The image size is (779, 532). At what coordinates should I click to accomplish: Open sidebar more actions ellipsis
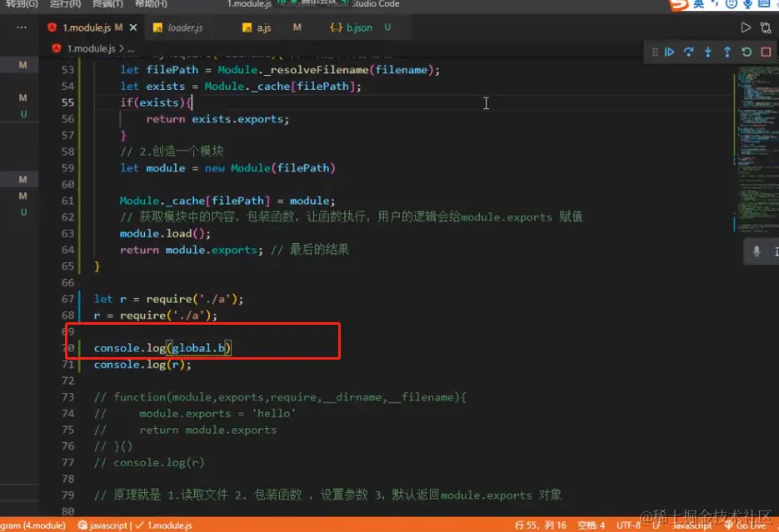tap(22, 27)
